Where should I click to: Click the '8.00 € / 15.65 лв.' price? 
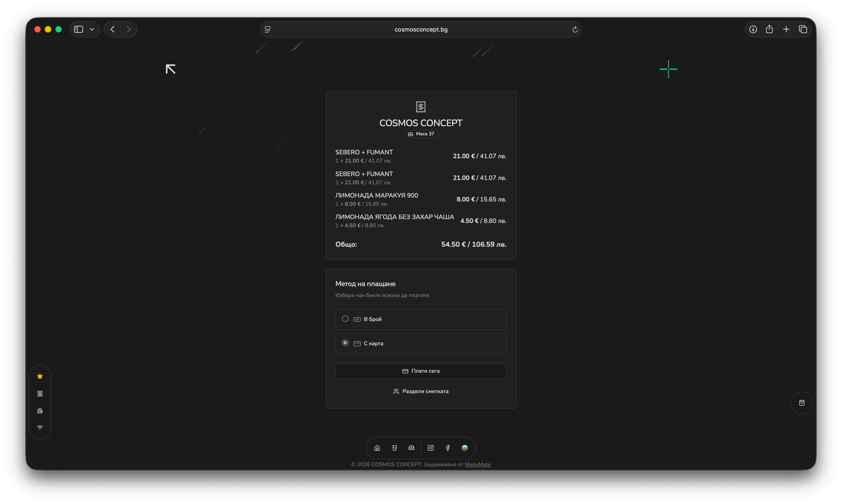pyautogui.click(x=481, y=199)
